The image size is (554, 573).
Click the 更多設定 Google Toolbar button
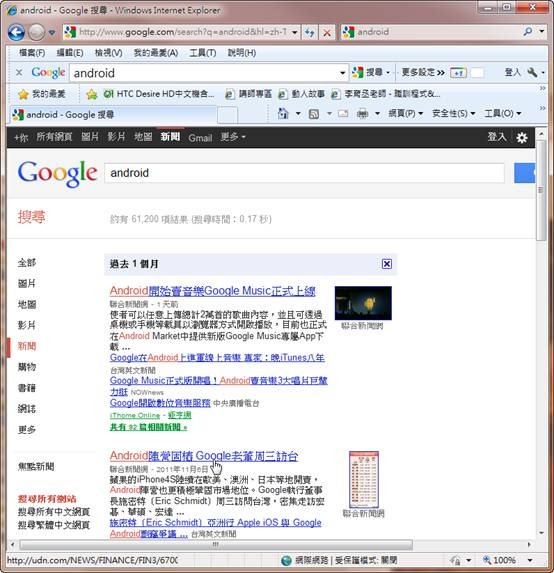(x=423, y=72)
